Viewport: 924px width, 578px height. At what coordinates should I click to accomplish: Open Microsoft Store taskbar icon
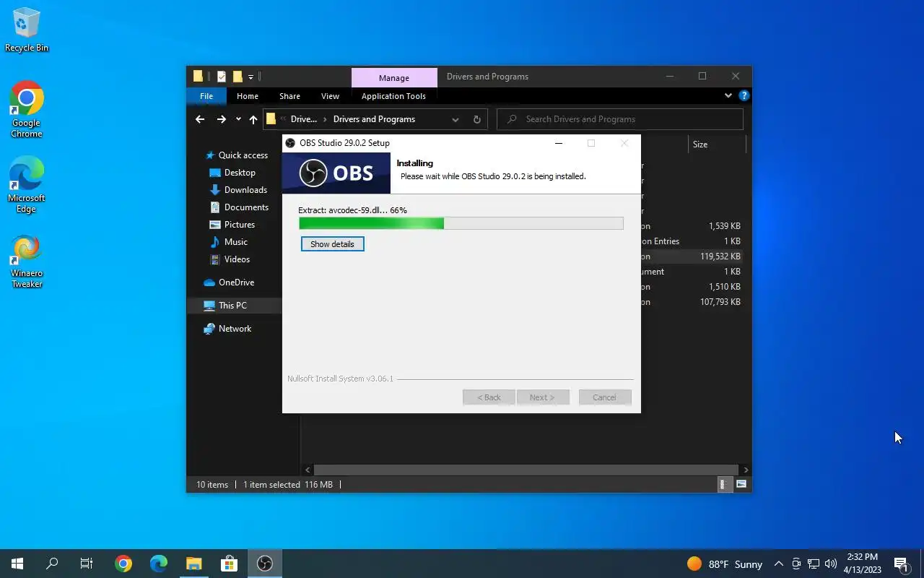point(229,564)
